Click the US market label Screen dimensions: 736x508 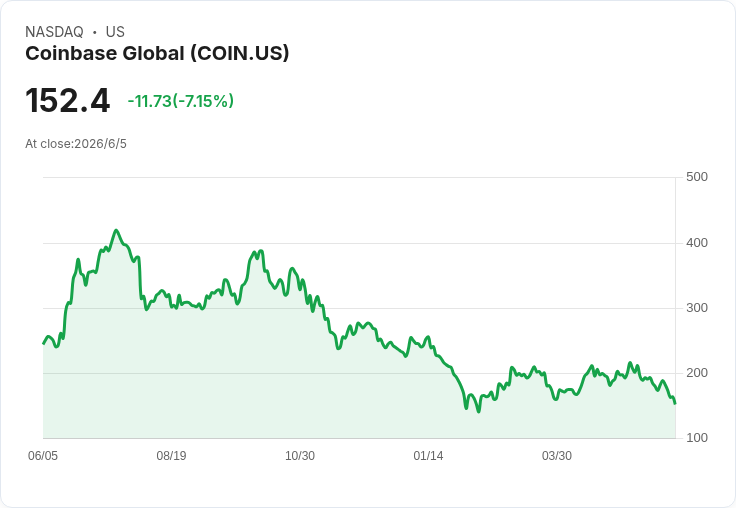[x=115, y=32]
